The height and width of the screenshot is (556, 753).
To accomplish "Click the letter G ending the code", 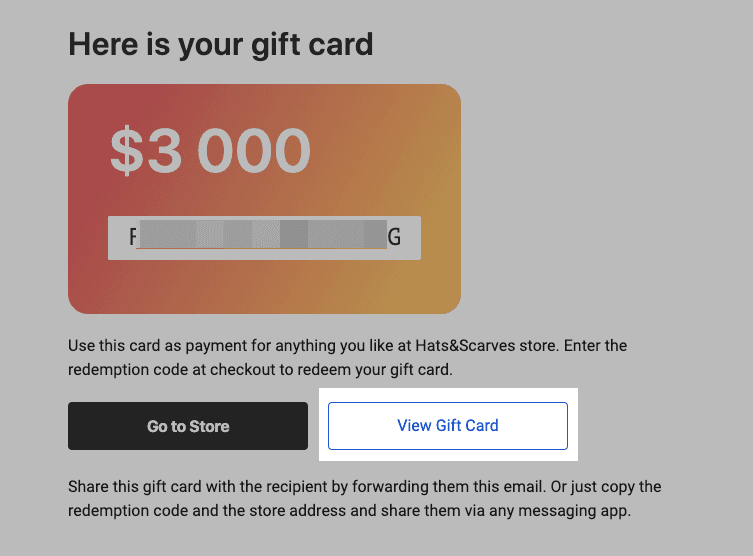I will click(x=394, y=238).
